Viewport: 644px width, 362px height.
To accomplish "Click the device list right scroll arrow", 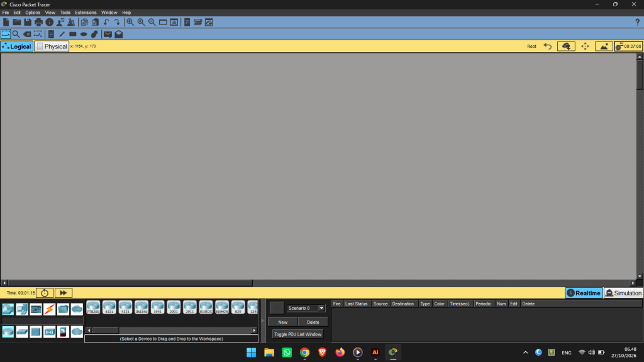I will tap(254, 331).
